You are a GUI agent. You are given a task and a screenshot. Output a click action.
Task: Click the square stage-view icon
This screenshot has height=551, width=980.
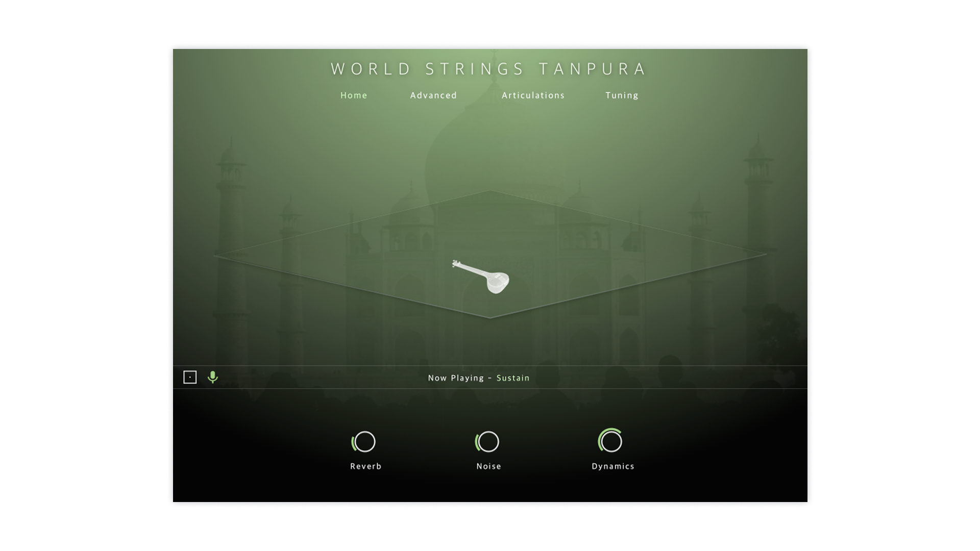pyautogui.click(x=190, y=377)
